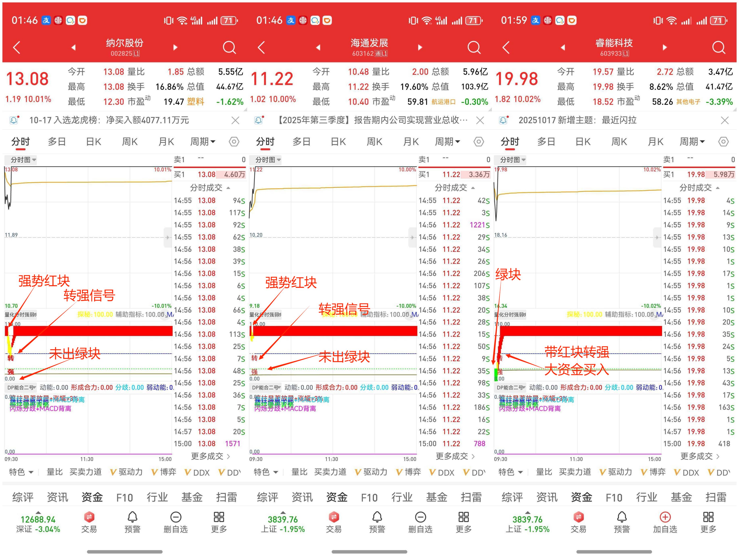Tap 更多成交 link under 纳尔股份 trades
739x560 pixels.
[210, 456]
